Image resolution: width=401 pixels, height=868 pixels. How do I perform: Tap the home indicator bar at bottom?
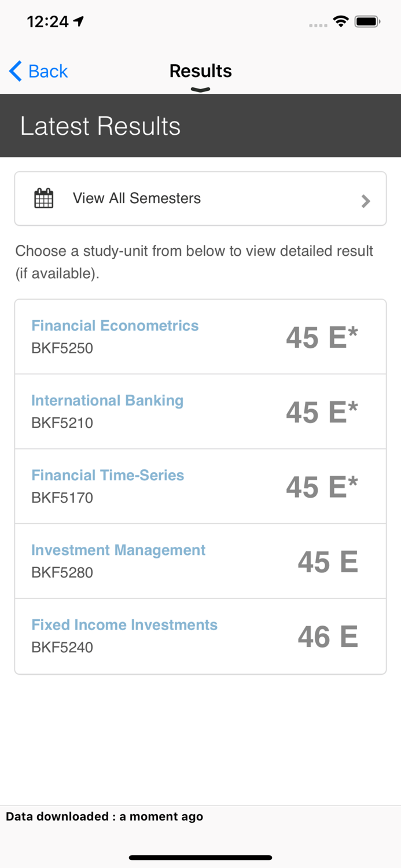coord(200,858)
